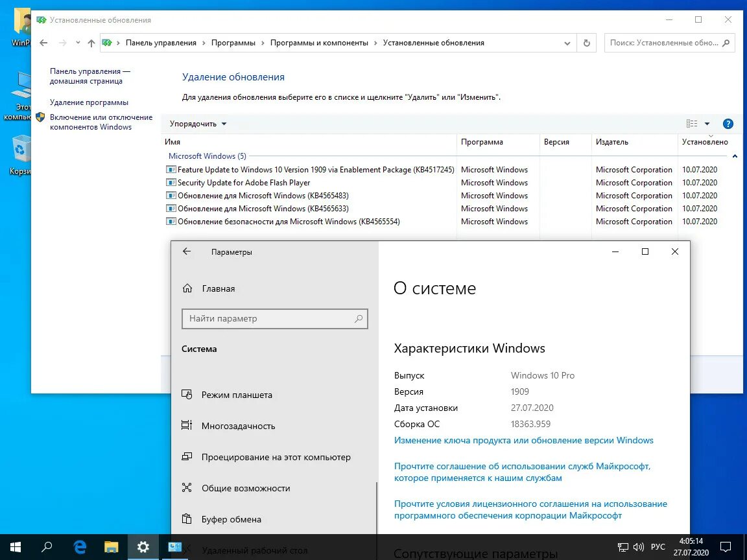The height and width of the screenshot is (560, 747).
Task: Open the Uninstall a program link
Action: coord(89,102)
